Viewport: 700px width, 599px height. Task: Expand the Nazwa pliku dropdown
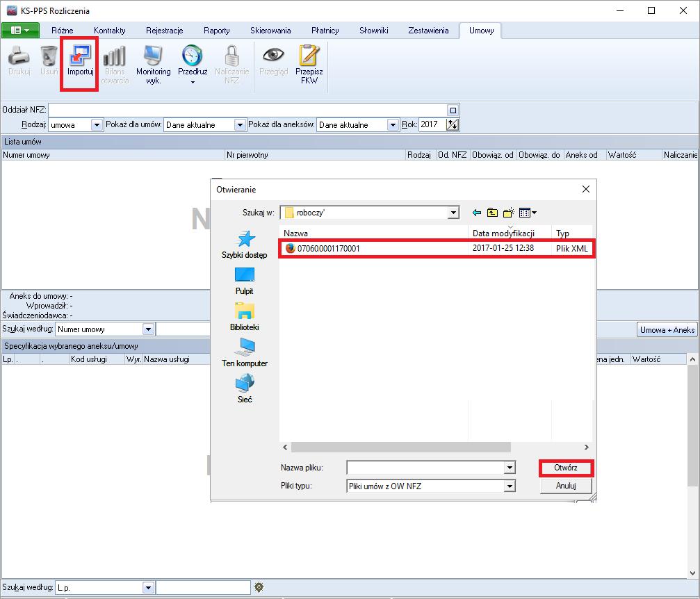point(510,468)
